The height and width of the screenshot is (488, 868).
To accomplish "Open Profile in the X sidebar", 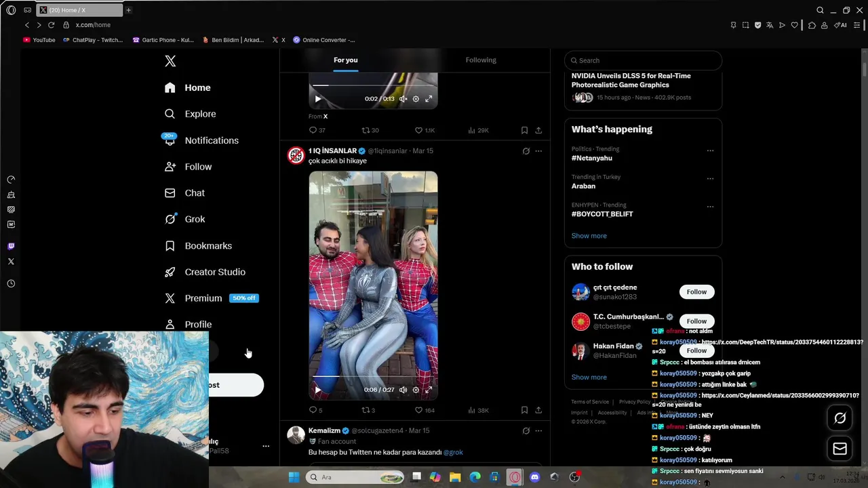I will click(x=188, y=325).
